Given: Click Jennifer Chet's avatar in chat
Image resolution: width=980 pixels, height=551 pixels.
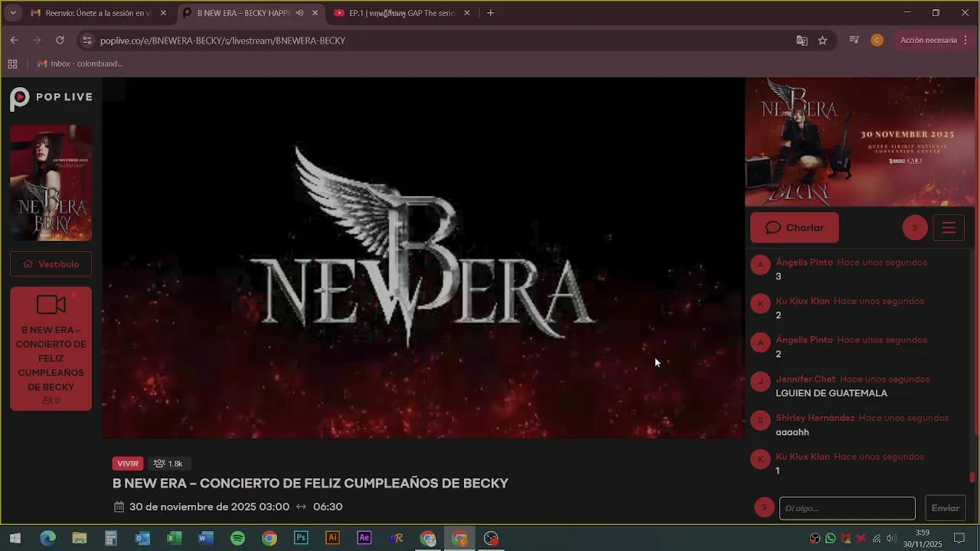Looking at the screenshot, I should pyautogui.click(x=760, y=381).
